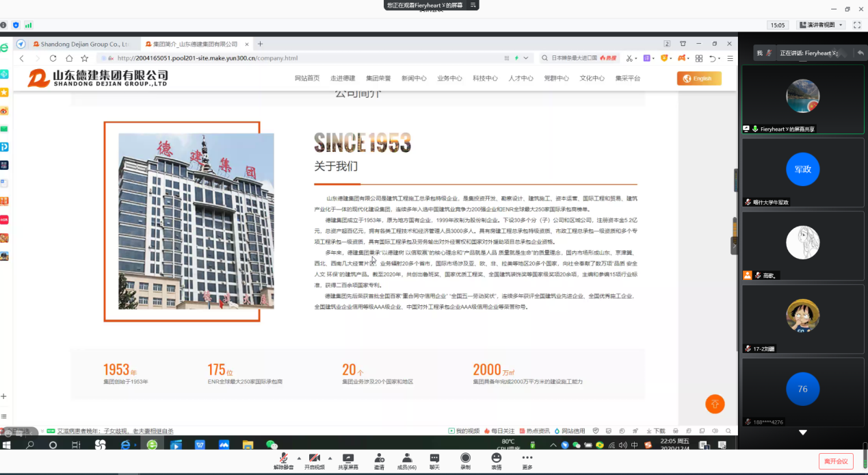
Task: Open the 演讲者视图 view dropdown
Action: pyautogui.click(x=821, y=25)
